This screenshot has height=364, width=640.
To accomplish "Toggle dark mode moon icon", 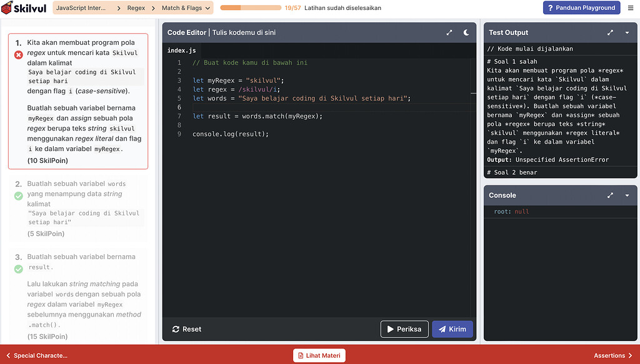I will (x=466, y=32).
